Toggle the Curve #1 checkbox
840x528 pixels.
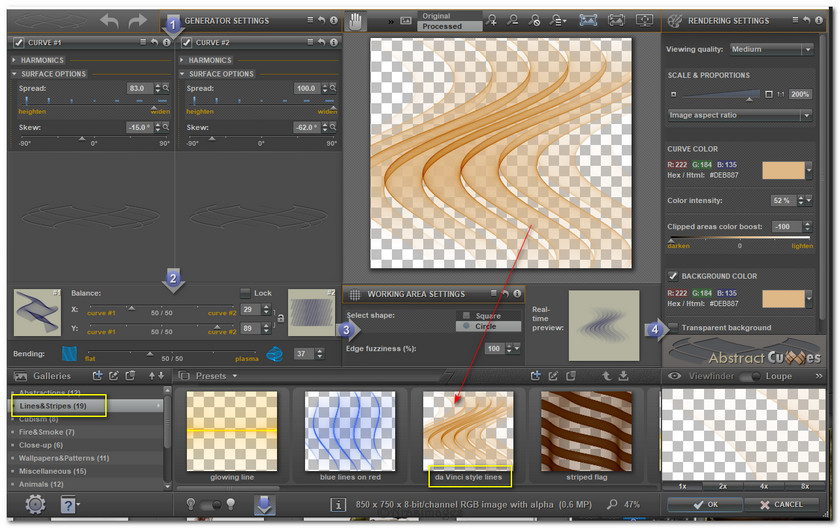coord(19,42)
